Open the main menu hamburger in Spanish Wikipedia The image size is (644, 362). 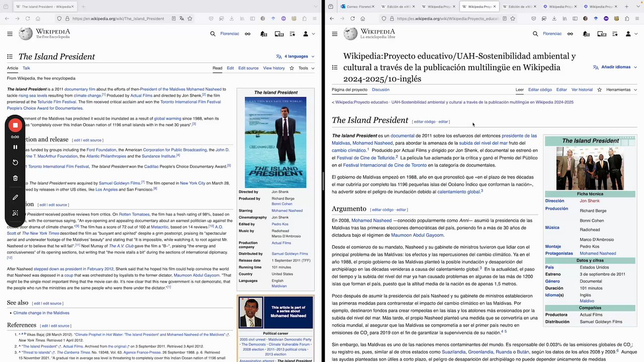334,34
